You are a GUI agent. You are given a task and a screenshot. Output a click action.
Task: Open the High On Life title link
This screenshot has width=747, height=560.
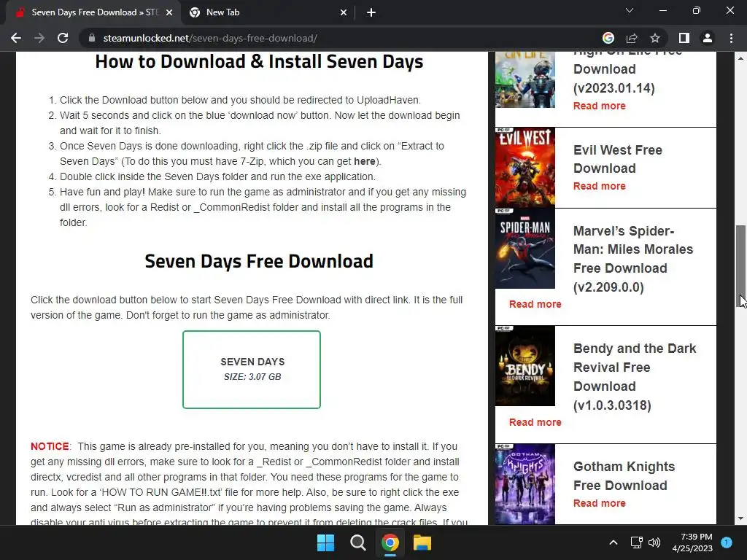[x=628, y=74]
